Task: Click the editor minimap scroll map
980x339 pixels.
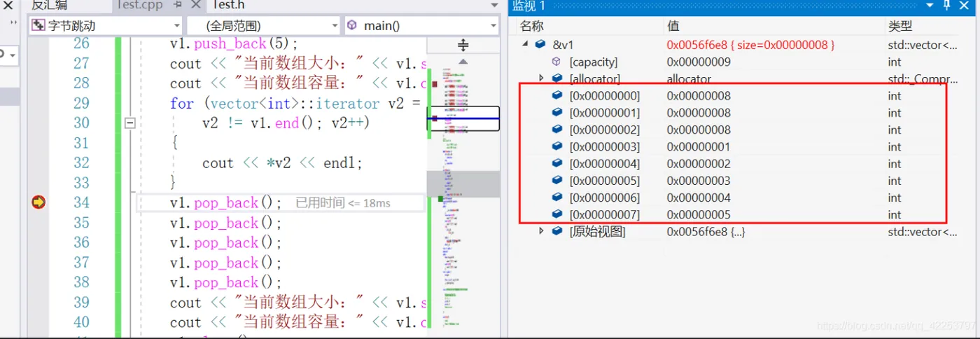Action: (x=463, y=196)
